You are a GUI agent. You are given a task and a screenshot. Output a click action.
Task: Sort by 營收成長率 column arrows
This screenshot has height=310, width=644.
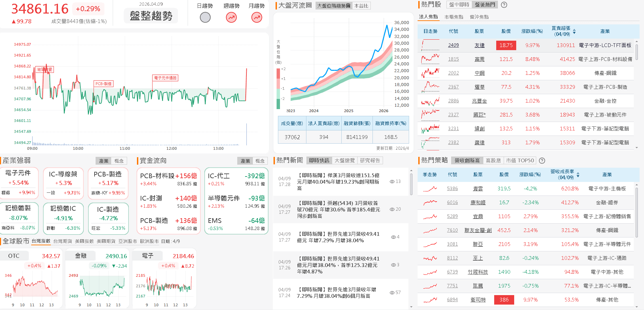click(578, 175)
